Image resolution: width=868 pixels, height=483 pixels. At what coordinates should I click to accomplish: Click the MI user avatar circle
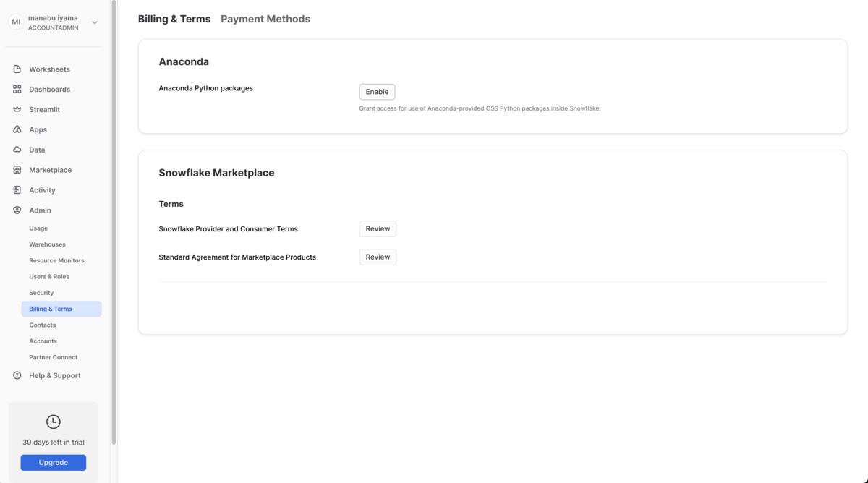click(16, 22)
